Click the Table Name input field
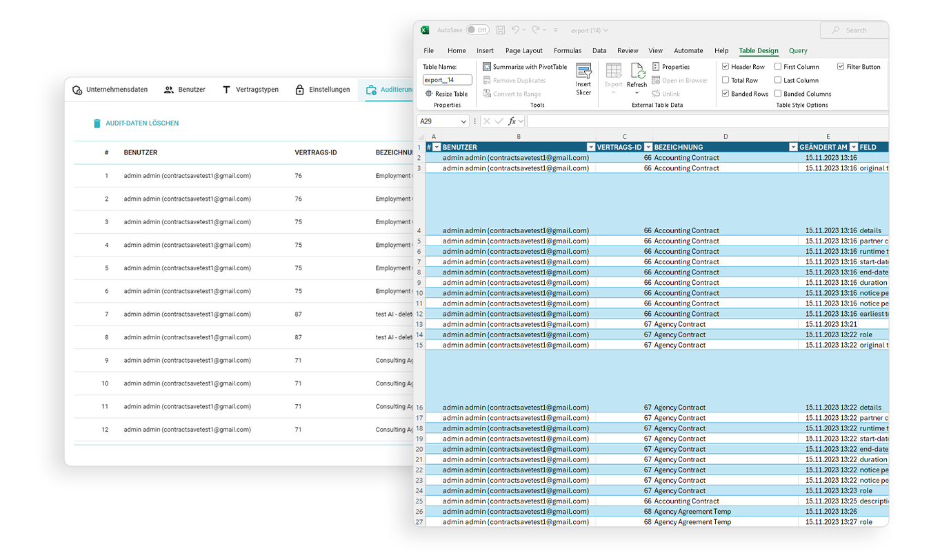This screenshot has width=940, height=560. tap(447, 80)
